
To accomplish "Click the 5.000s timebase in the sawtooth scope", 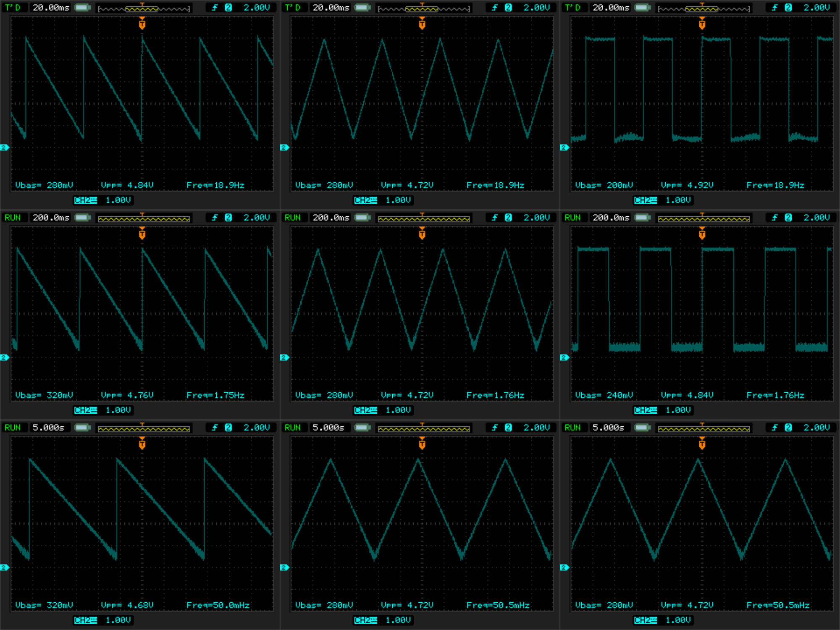I will pyautogui.click(x=48, y=428).
